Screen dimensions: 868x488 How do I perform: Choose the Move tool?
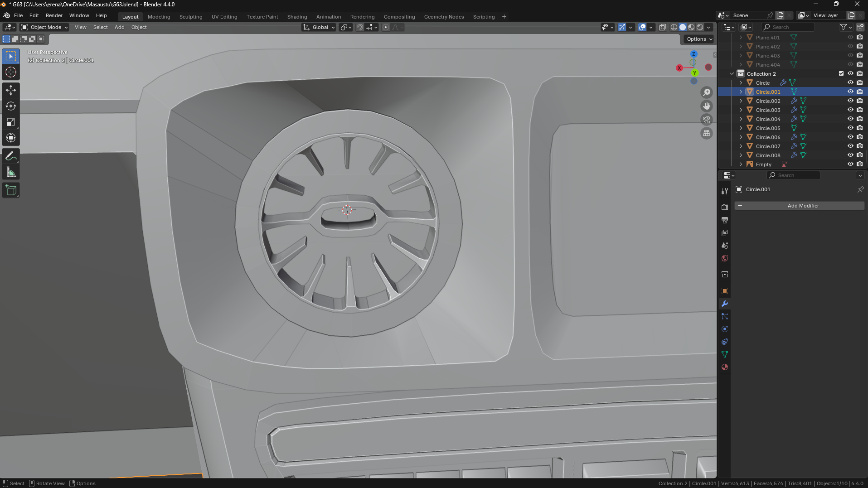11,90
